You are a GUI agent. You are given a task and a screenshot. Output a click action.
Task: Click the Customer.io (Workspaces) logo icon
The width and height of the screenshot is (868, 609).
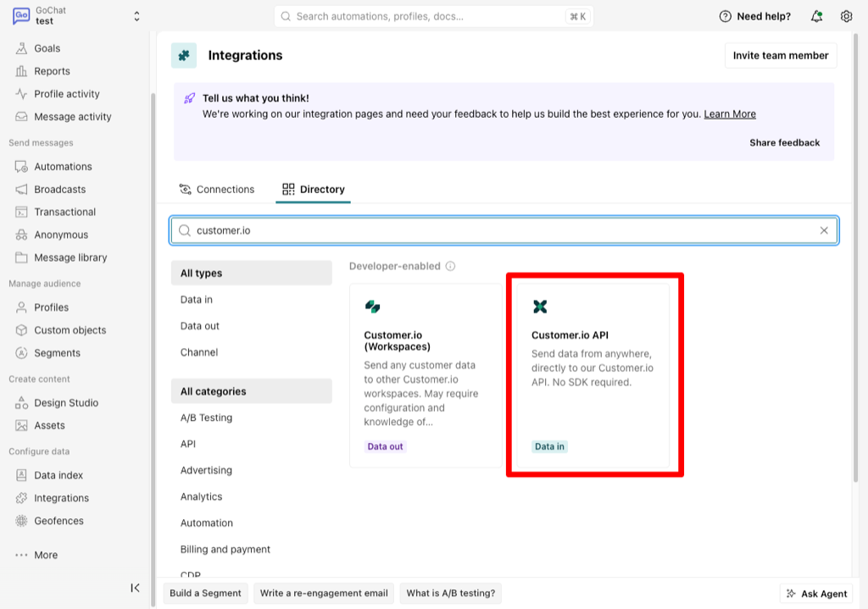click(373, 306)
